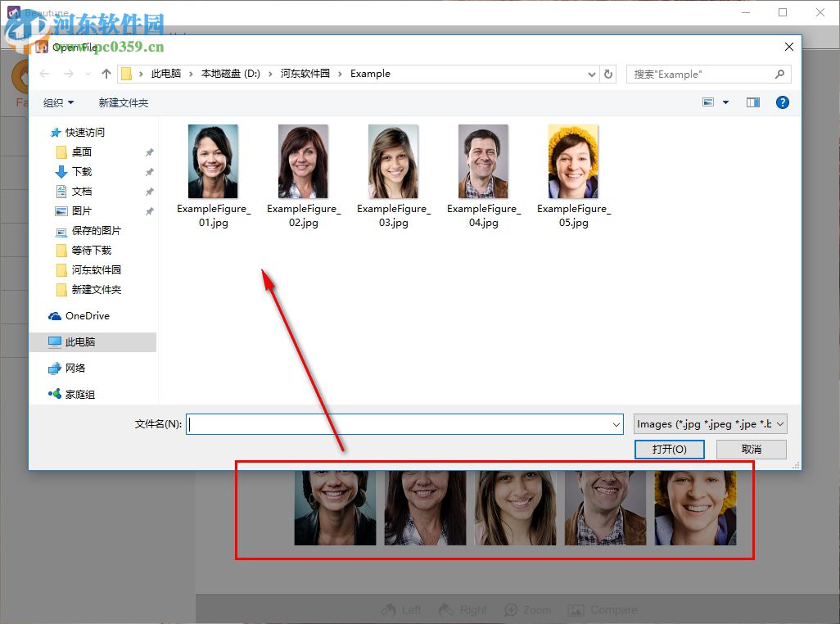
Task: Expand the view options dropdown arrow
Action: (725, 102)
